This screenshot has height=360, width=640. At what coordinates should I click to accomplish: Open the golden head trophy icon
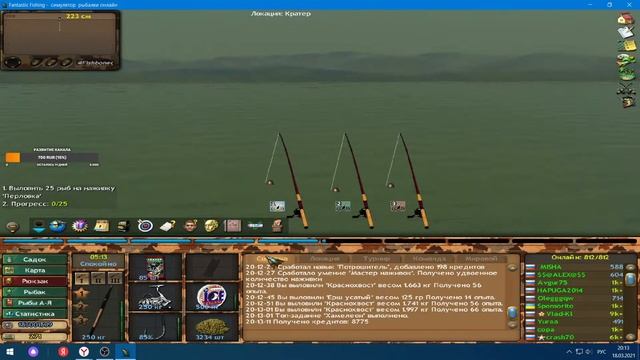coord(211,226)
